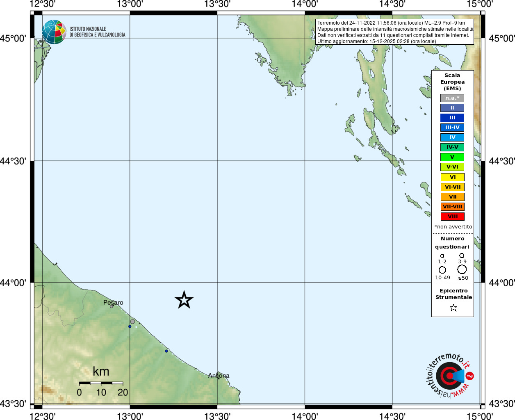Click the ISTITUTO NAZIONALE DI GEOFISICA text
The width and height of the screenshot is (515, 420).
[97, 32]
